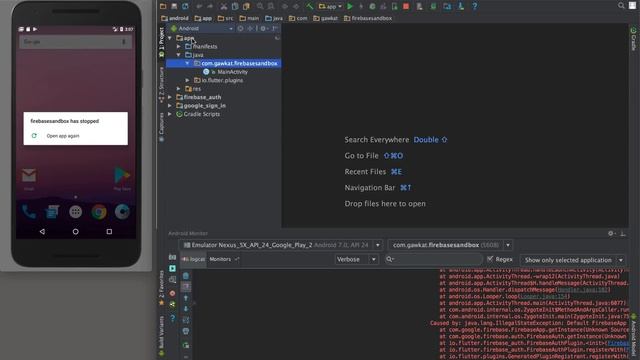The width and height of the screenshot is (640, 360).
Task: Open the Captures side tool window tab
Action: click(162, 127)
